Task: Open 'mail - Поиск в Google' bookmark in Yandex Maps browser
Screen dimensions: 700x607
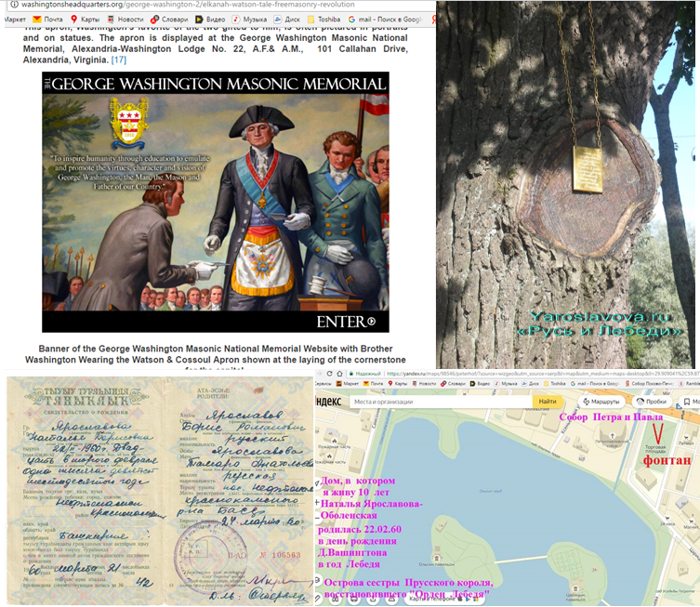Action: point(594,383)
